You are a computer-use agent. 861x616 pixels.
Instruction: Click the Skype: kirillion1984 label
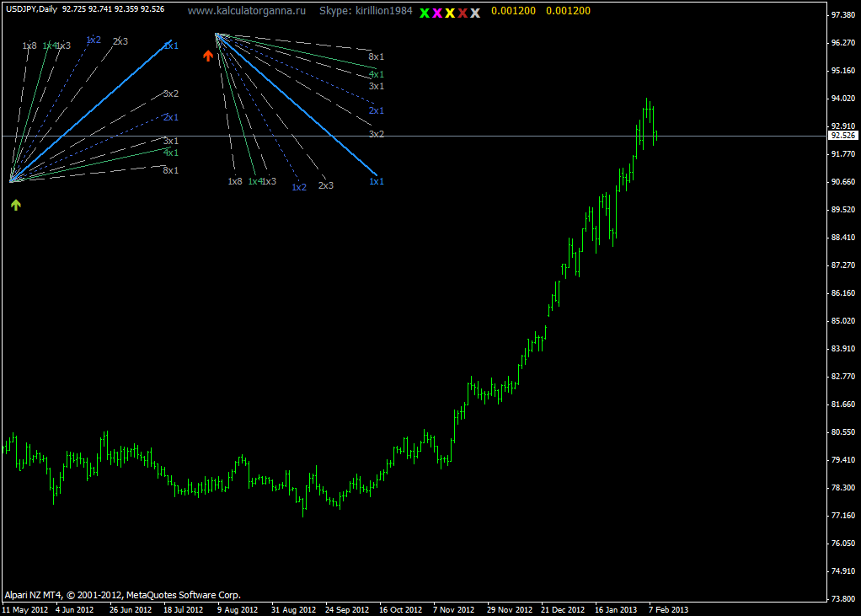366,11
